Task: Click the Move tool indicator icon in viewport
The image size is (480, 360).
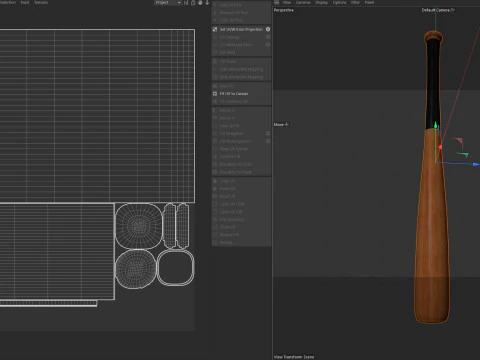Action: [287, 124]
